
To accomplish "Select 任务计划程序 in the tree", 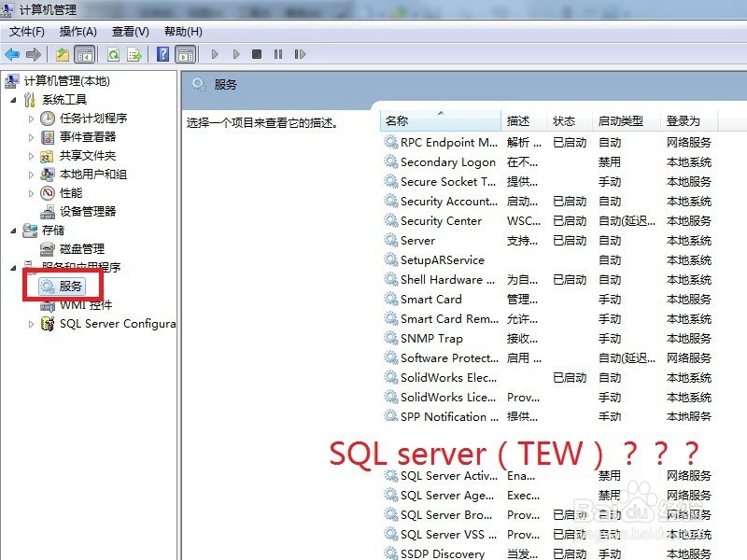I will pyautogui.click(x=93, y=119).
